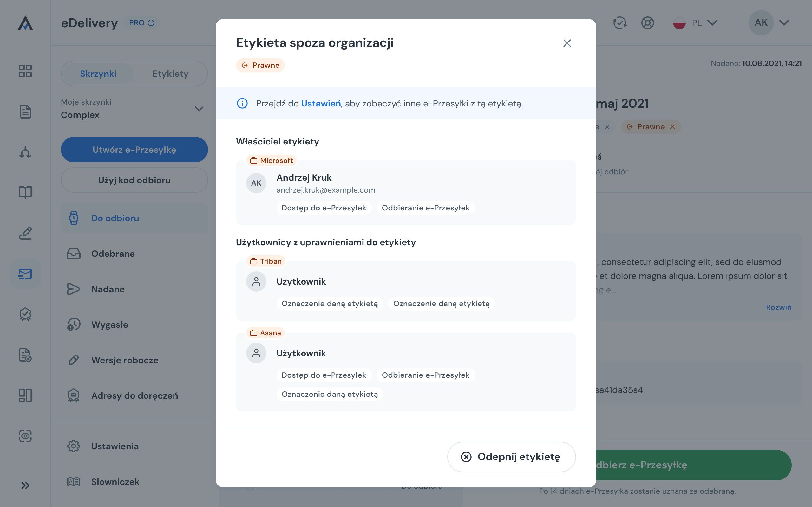Open the e-signature pen icon in sidebar

(x=25, y=234)
